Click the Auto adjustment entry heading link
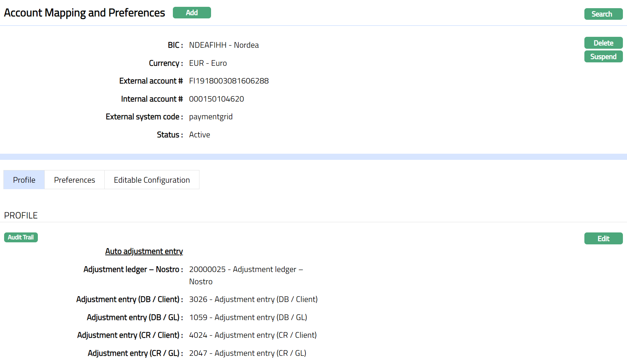The width and height of the screenshot is (627, 364). click(x=144, y=251)
